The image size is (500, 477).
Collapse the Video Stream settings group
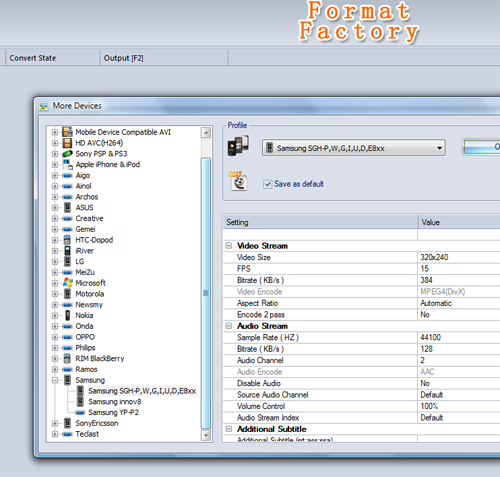click(x=229, y=246)
